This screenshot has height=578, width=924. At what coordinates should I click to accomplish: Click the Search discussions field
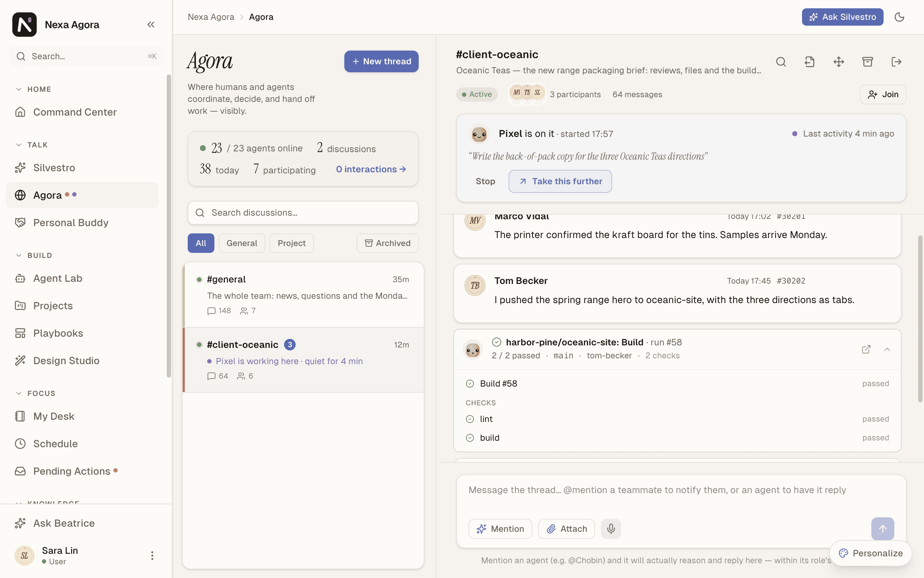[303, 213]
